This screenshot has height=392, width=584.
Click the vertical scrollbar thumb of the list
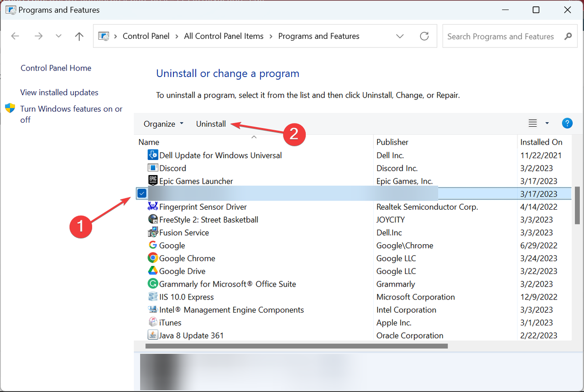click(577, 205)
